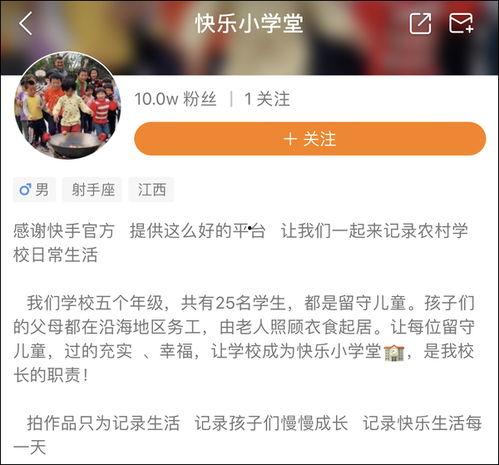View the 1 关注 following list
This screenshot has width=499, height=465.
click(267, 99)
